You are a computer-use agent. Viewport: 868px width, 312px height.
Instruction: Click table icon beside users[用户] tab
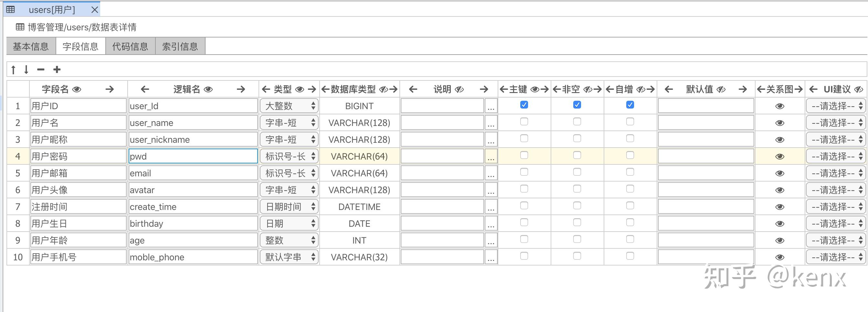(10, 9)
